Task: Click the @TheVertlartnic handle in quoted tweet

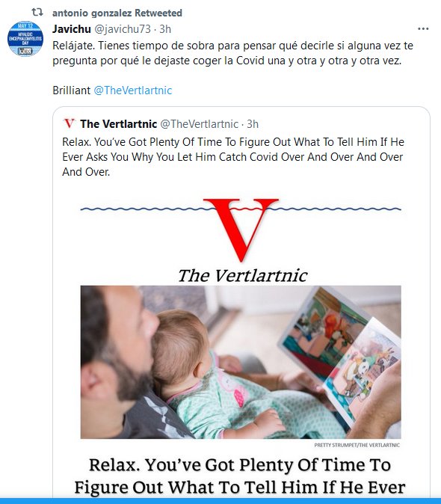Action: click(199, 123)
